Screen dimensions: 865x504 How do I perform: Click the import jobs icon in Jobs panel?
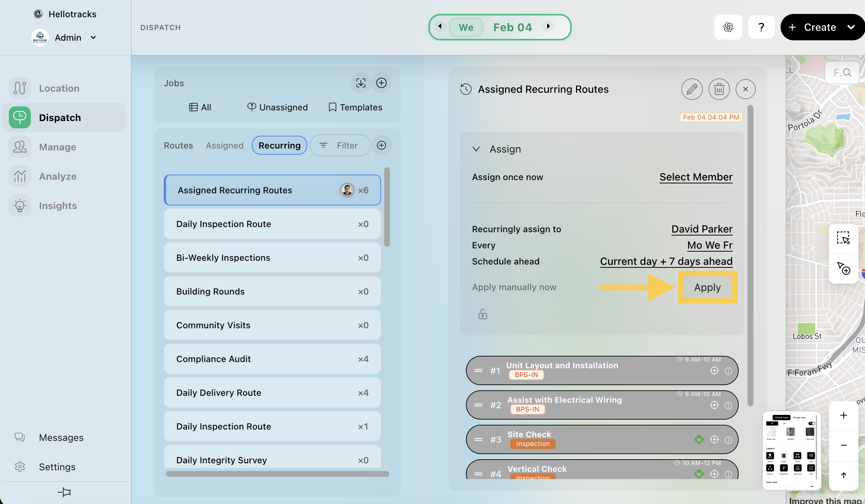click(361, 83)
